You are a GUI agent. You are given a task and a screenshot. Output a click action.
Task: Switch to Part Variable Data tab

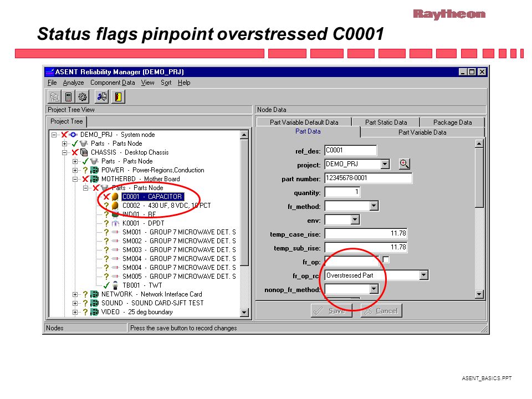tap(422, 132)
